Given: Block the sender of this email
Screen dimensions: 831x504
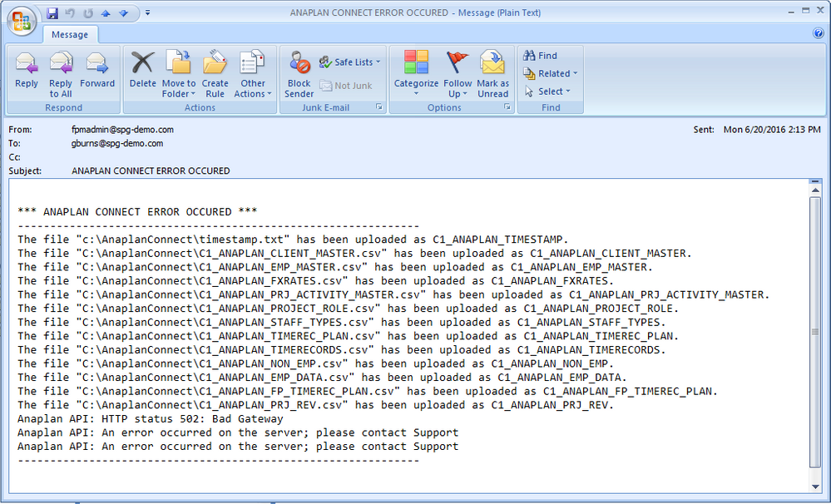Looking at the screenshot, I should click(299, 74).
